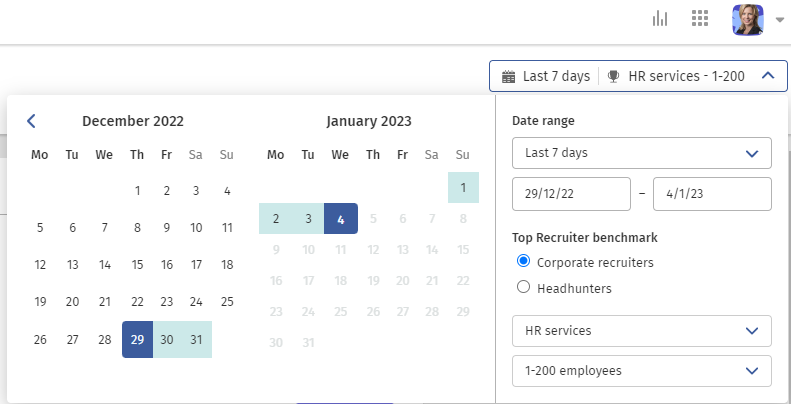The height and width of the screenshot is (404, 791).
Task: Click the end date field 4/1/23
Action: coord(712,194)
